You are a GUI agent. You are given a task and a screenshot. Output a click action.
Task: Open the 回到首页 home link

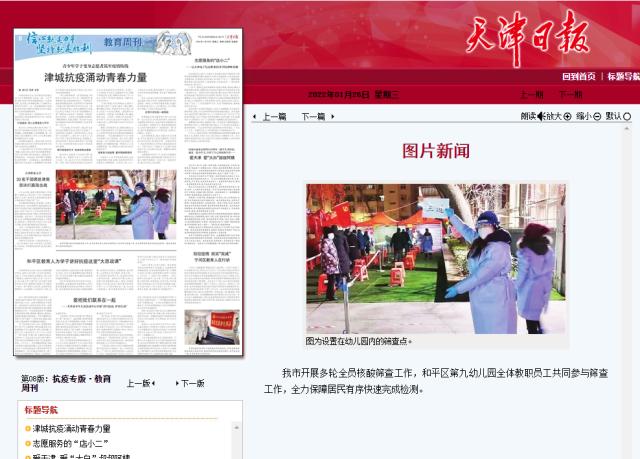tap(578, 76)
